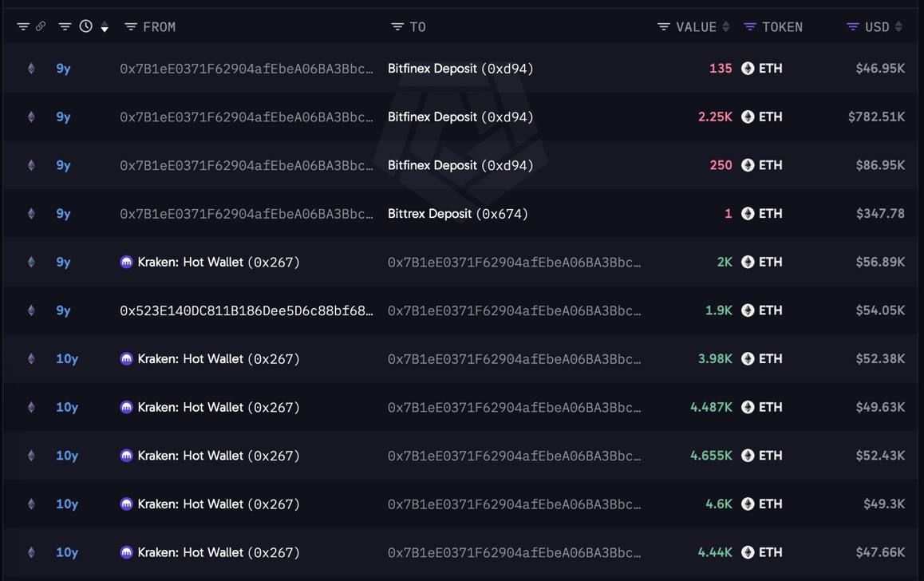Open Bitfinex Deposit link in 135 ETH row
The image size is (924, 581).
(x=460, y=69)
